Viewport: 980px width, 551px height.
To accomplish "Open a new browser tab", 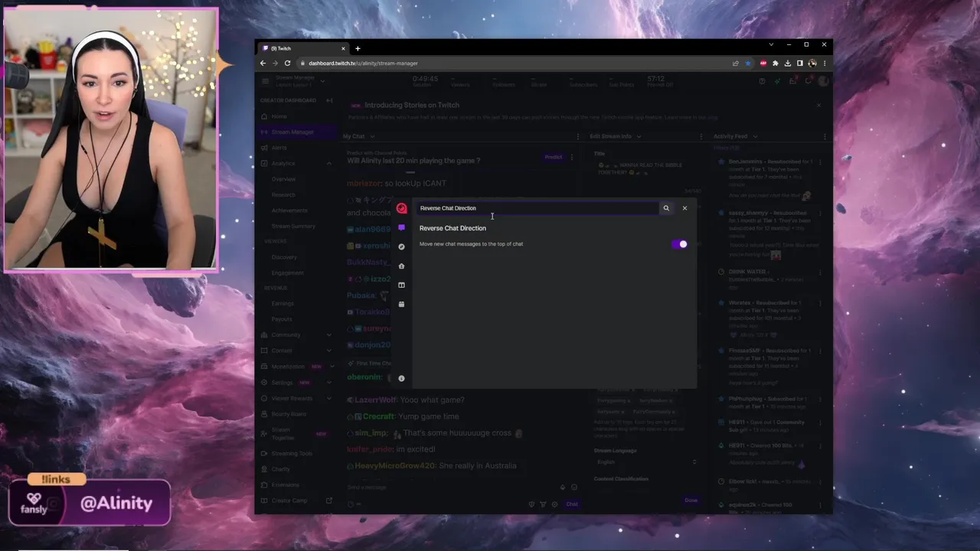I will click(358, 48).
